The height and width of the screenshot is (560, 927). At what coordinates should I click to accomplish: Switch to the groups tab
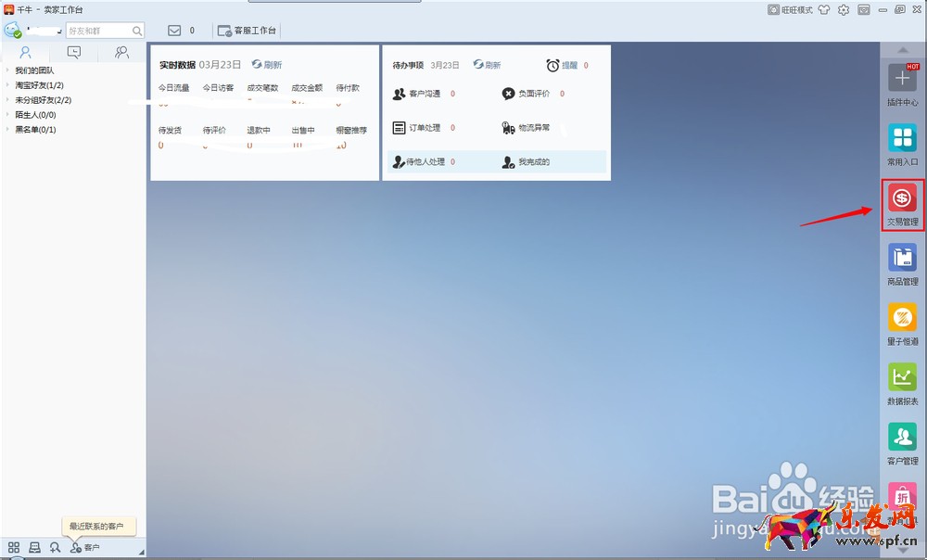click(x=121, y=53)
